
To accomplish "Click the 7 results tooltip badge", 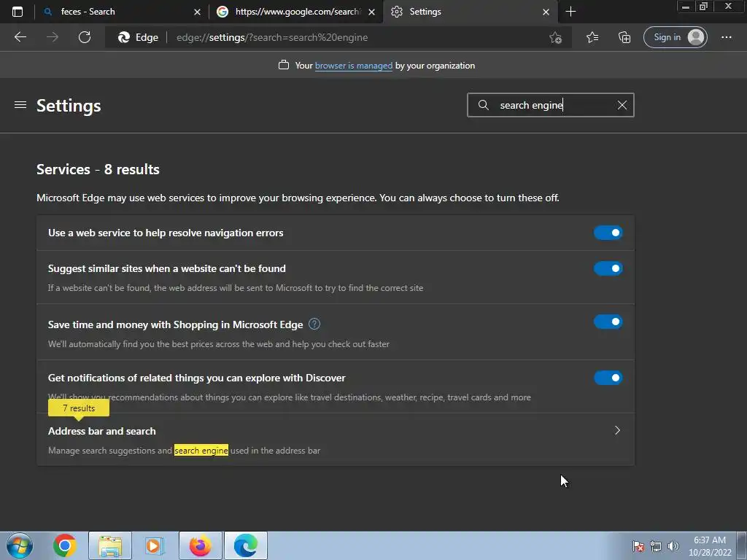I will (x=79, y=408).
